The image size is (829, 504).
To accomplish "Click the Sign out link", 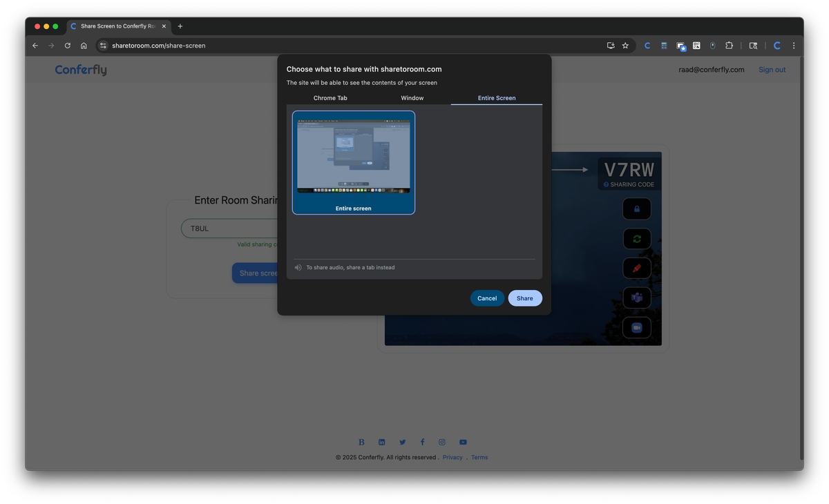I will click(772, 70).
